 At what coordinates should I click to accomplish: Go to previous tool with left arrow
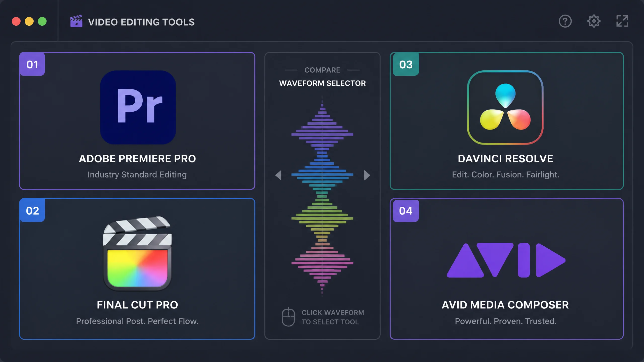tap(278, 175)
